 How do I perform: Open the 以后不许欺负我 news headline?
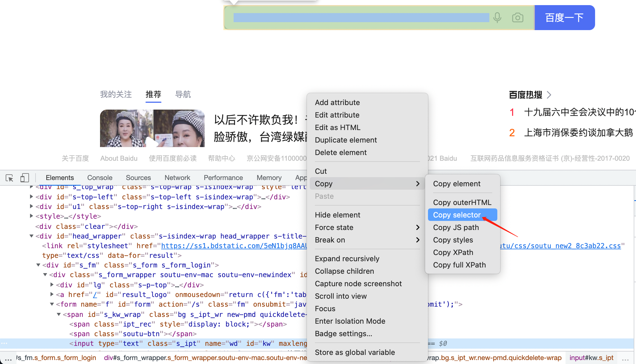(x=260, y=128)
